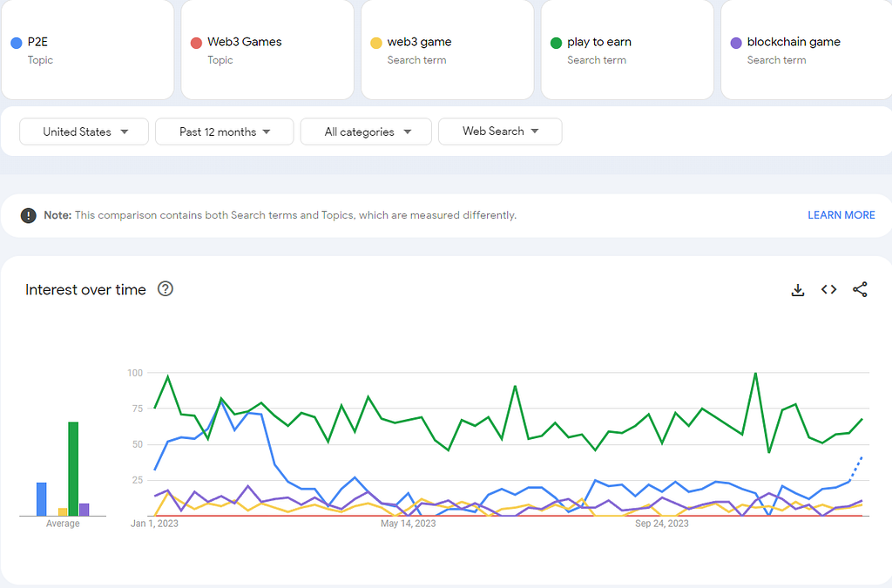Viewport: 892px width, 588px height.
Task: Click the green average bar
Action: (73, 469)
